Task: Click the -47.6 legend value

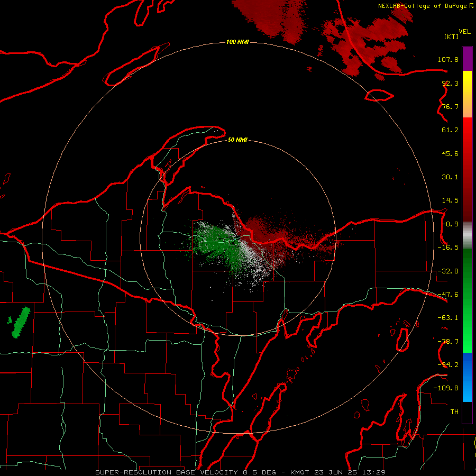Action: pyautogui.click(x=448, y=295)
